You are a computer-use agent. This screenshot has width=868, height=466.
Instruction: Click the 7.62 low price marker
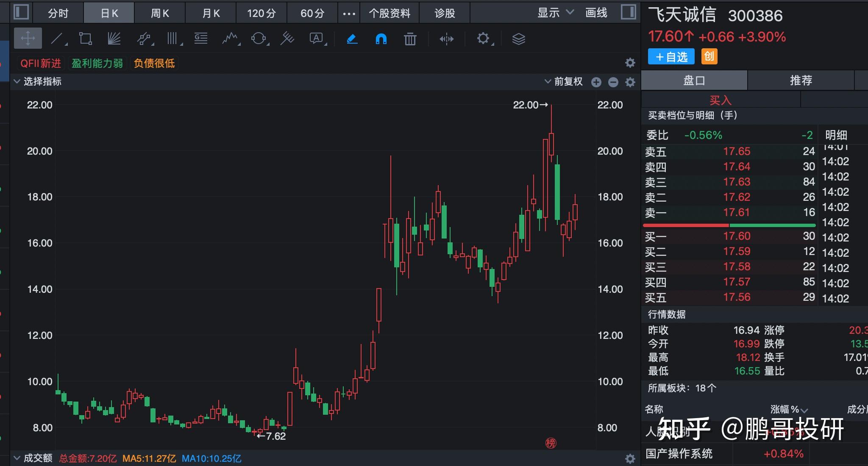(x=271, y=436)
